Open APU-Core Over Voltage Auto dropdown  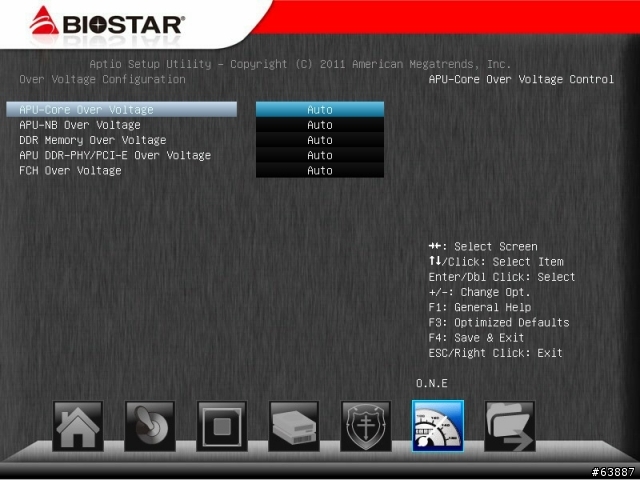pos(320,109)
